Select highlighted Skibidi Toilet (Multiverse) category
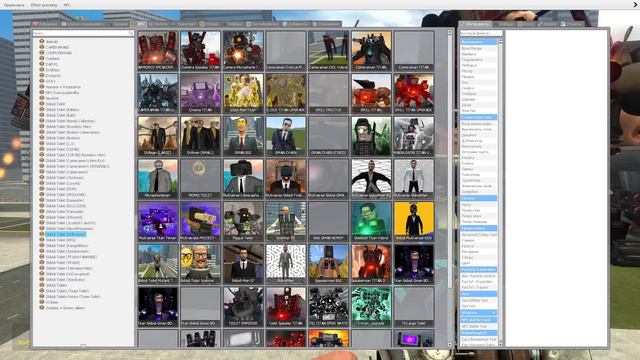Image resolution: width=640 pixels, height=360 pixels. click(x=65, y=234)
